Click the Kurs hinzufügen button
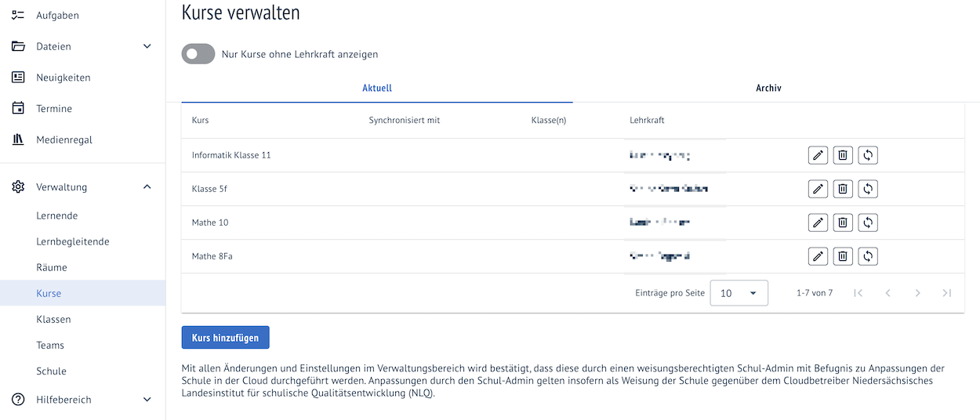The width and height of the screenshot is (980, 420). pyautogui.click(x=226, y=338)
